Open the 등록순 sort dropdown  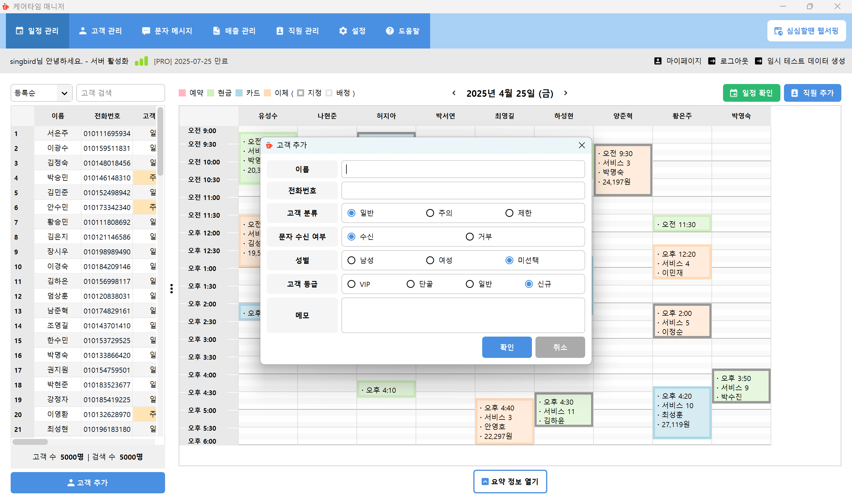(41, 93)
